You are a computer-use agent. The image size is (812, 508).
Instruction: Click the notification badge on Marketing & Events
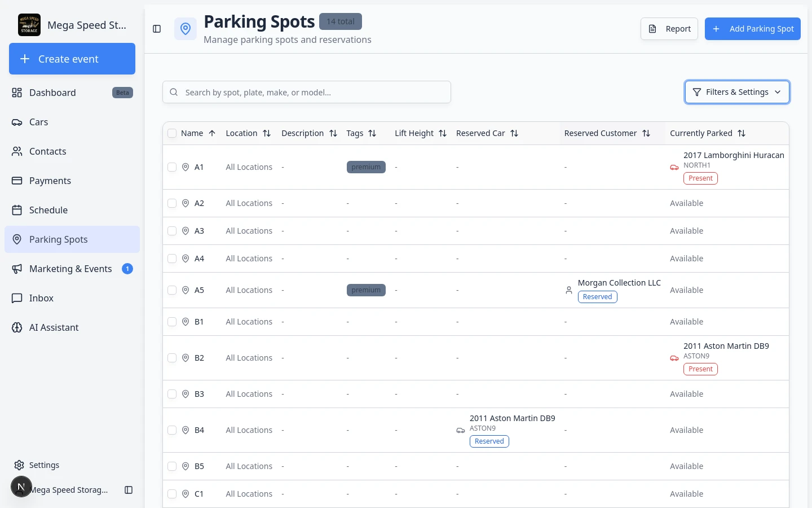point(127,269)
